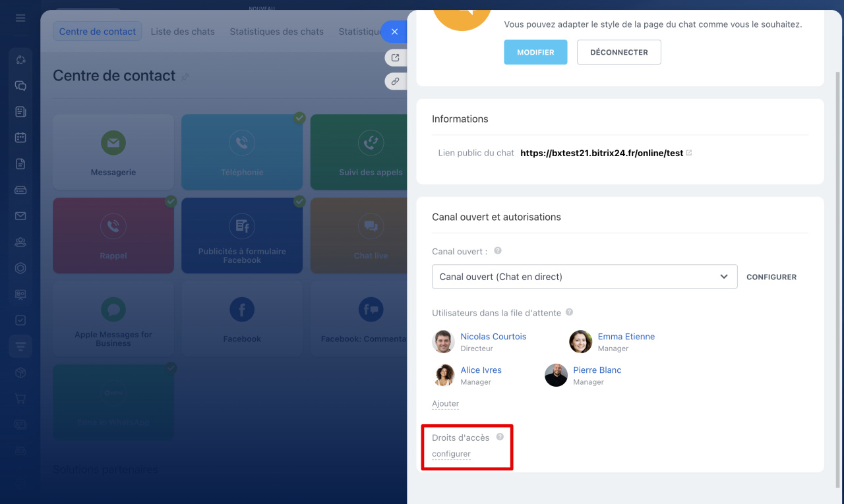The width and height of the screenshot is (844, 504).
Task: Open Statistiques des chats tab
Action: click(276, 32)
